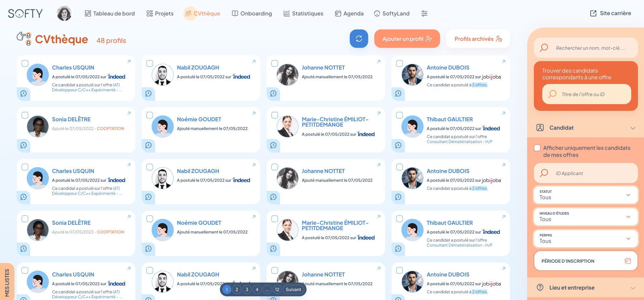Go to the Statistiques menu
Image resolution: width=644 pixels, height=300 pixels.
point(303,13)
